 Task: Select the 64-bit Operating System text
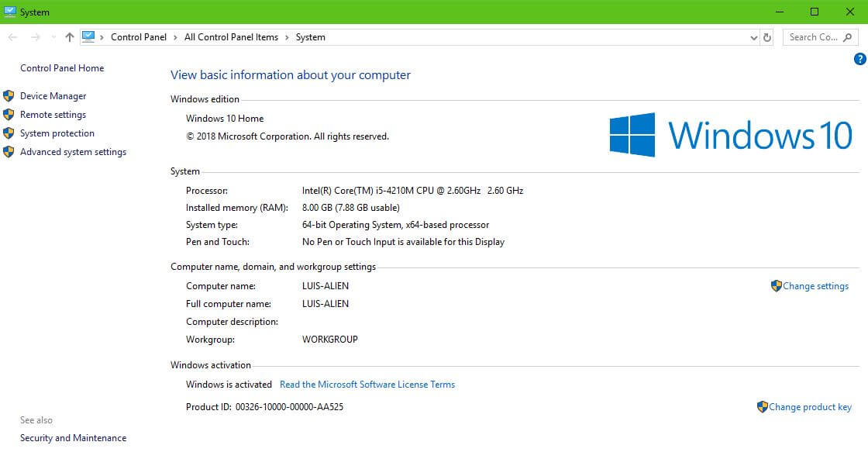(396, 225)
